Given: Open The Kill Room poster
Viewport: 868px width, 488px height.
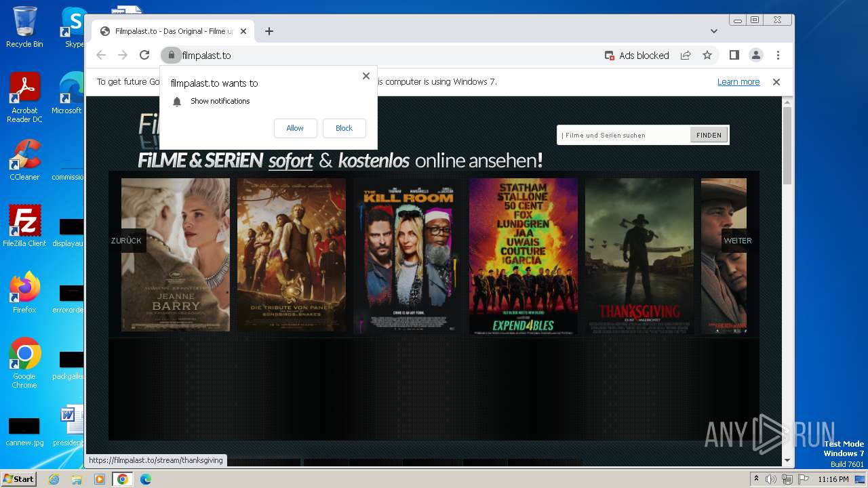Looking at the screenshot, I should tap(408, 255).
